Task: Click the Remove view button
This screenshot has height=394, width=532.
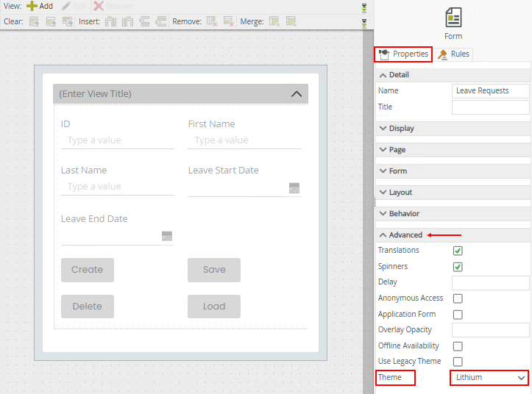Action: [x=113, y=6]
